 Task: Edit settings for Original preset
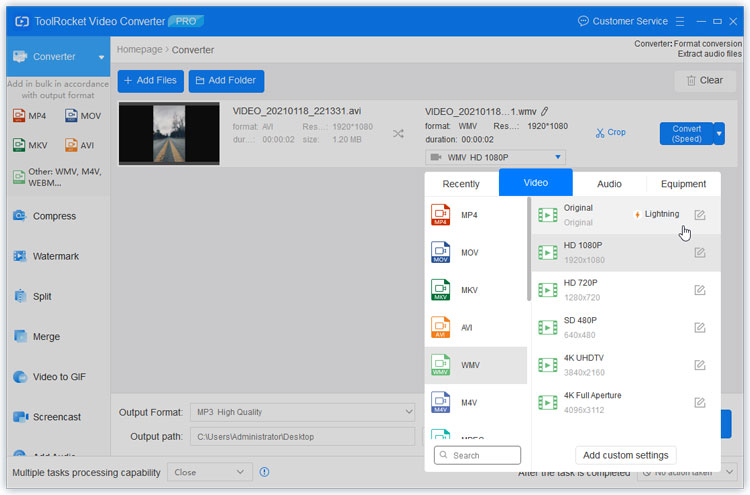699,215
